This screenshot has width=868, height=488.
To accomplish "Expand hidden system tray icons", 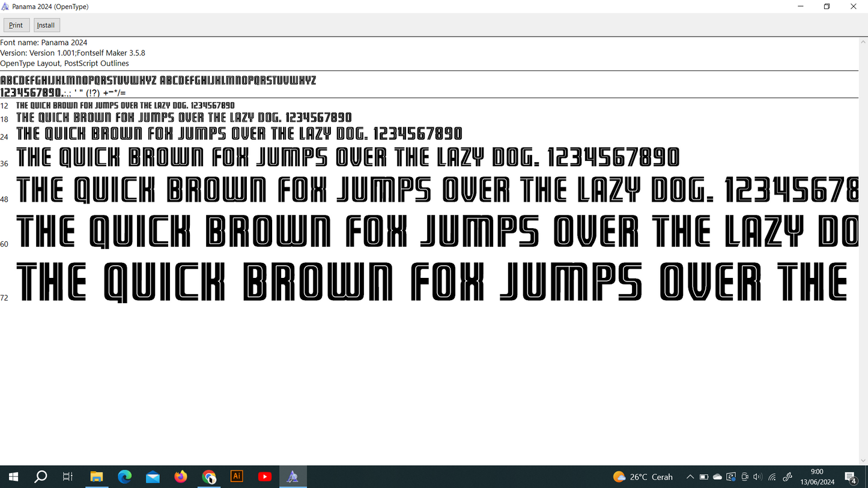I will (690, 477).
